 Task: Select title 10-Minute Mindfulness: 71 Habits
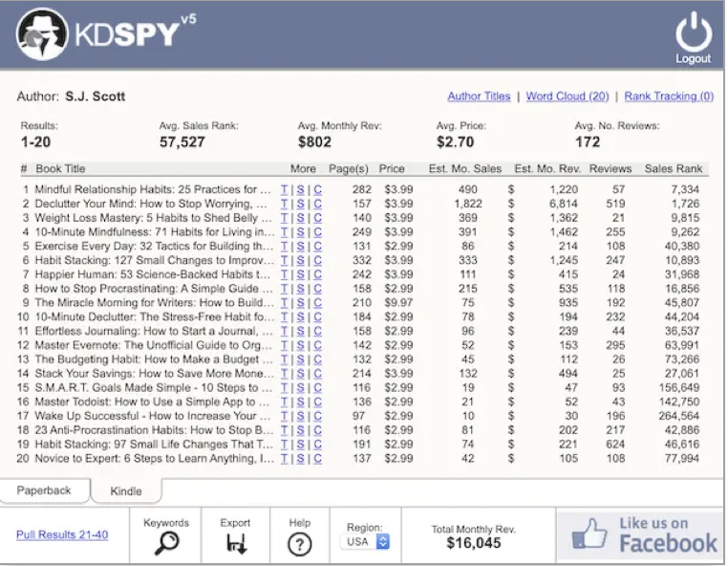(x=155, y=232)
